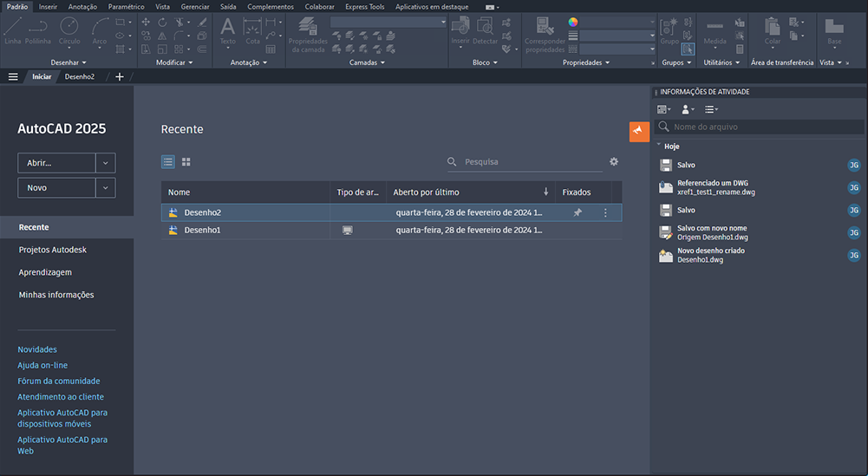868x476 pixels.
Task: Expand the Desenhar panel
Action: 69,62
